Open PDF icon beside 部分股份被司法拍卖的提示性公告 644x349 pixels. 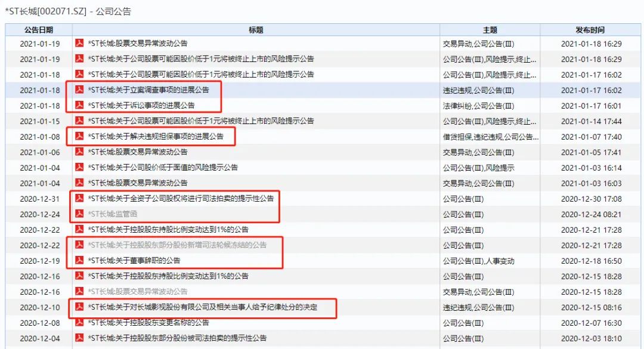[79, 338]
